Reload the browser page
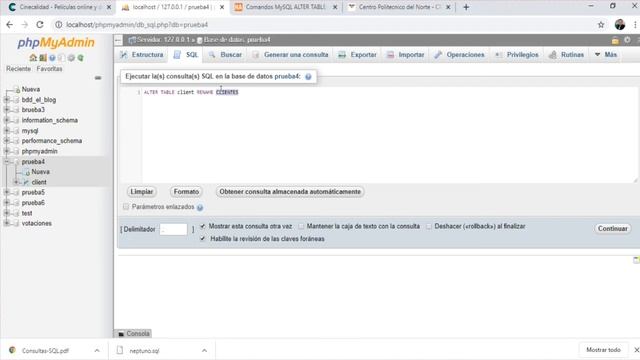Image resolution: width=640 pixels, height=360 pixels. (x=40, y=24)
